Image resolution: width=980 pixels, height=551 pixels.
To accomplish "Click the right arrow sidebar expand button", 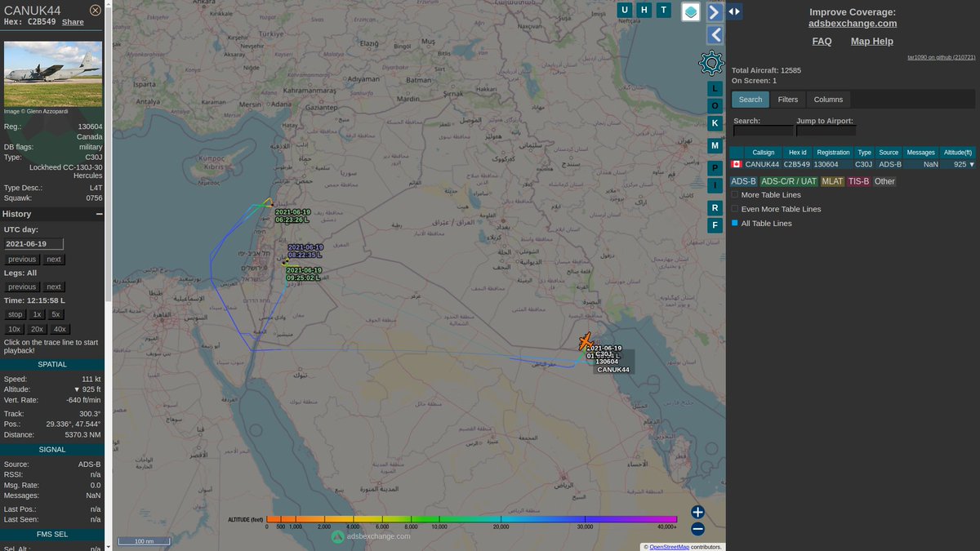I will [x=715, y=12].
